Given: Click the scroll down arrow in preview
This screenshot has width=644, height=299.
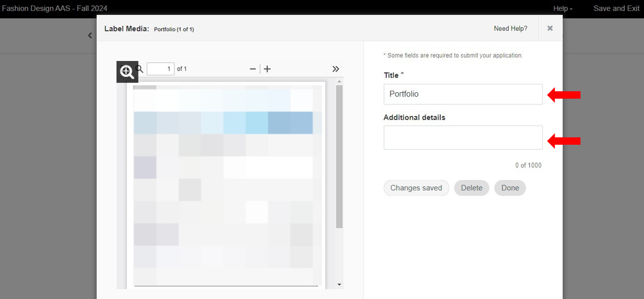Looking at the screenshot, I should click(339, 284).
